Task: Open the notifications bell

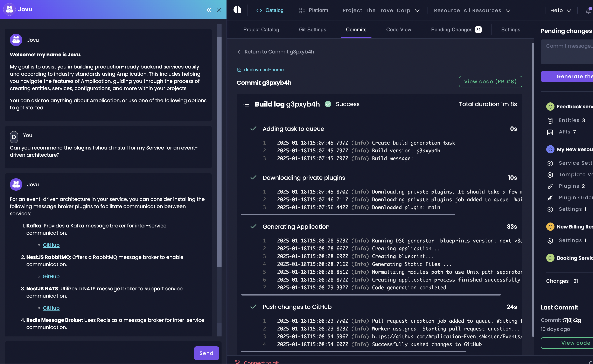Action: [x=588, y=11]
